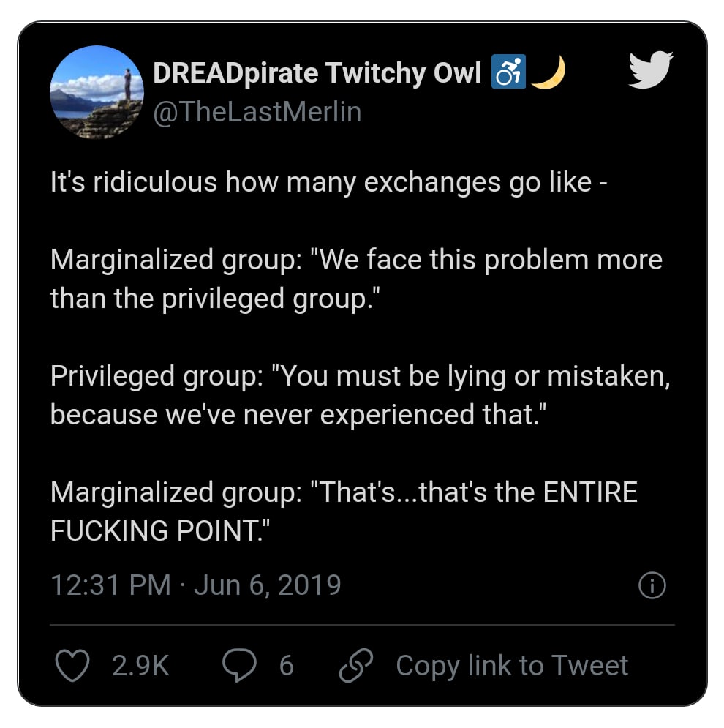This screenshot has height=728, width=724.
Task: Click the reply speech bubble icon
Action: [x=240, y=666]
